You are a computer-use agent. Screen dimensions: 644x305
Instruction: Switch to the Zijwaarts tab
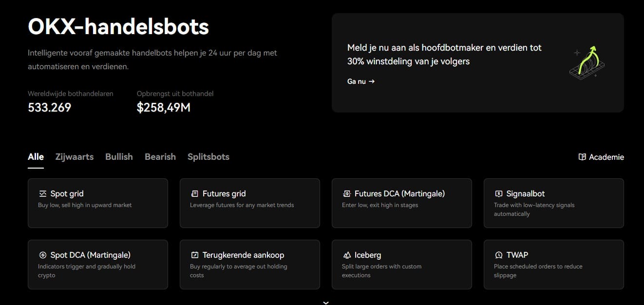pyautogui.click(x=74, y=156)
